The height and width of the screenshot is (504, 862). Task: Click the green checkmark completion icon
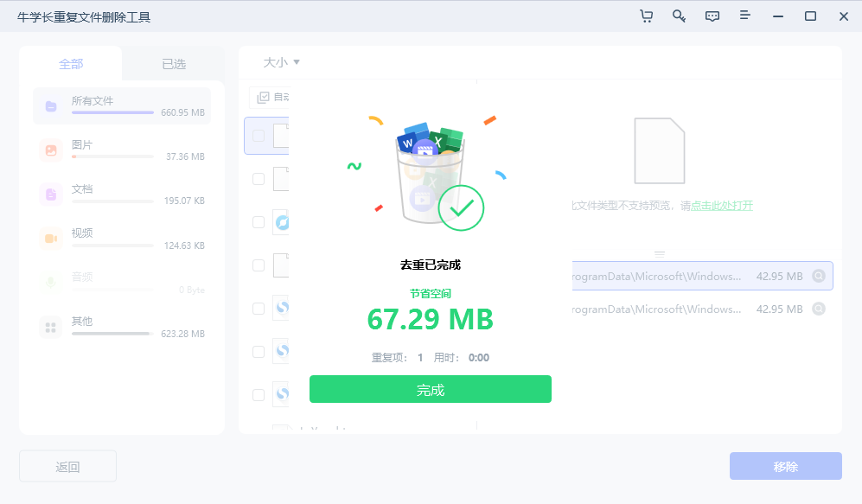[x=461, y=207]
